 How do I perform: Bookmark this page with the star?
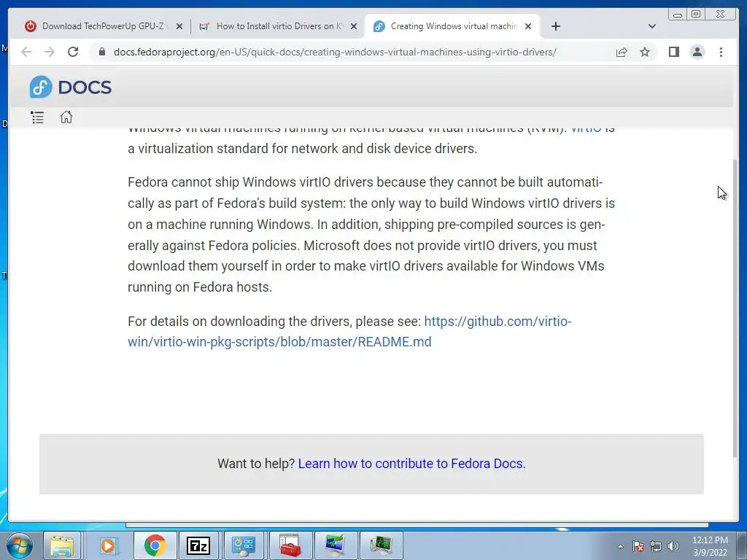point(645,52)
